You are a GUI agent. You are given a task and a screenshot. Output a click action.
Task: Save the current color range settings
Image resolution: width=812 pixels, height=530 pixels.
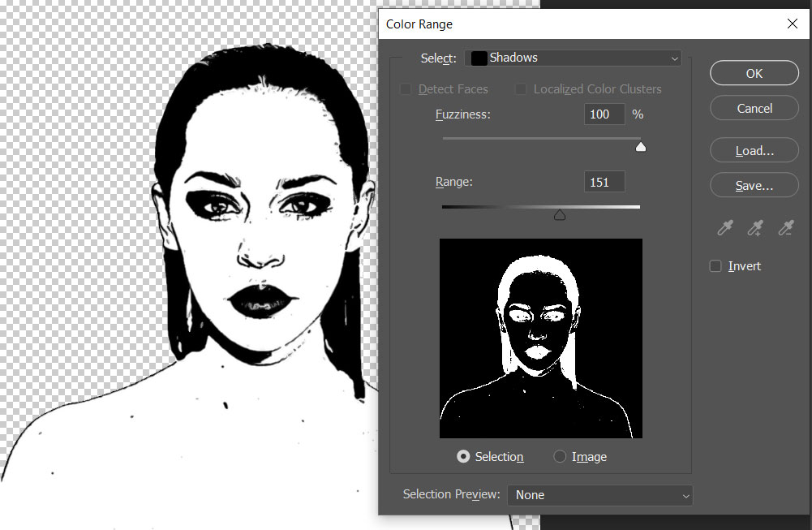pos(754,185)
